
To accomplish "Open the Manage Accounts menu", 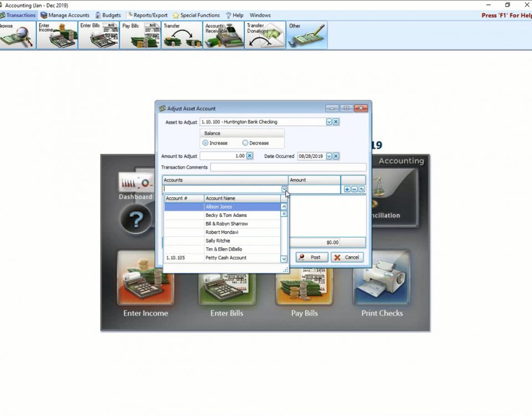I will point(64,15).
